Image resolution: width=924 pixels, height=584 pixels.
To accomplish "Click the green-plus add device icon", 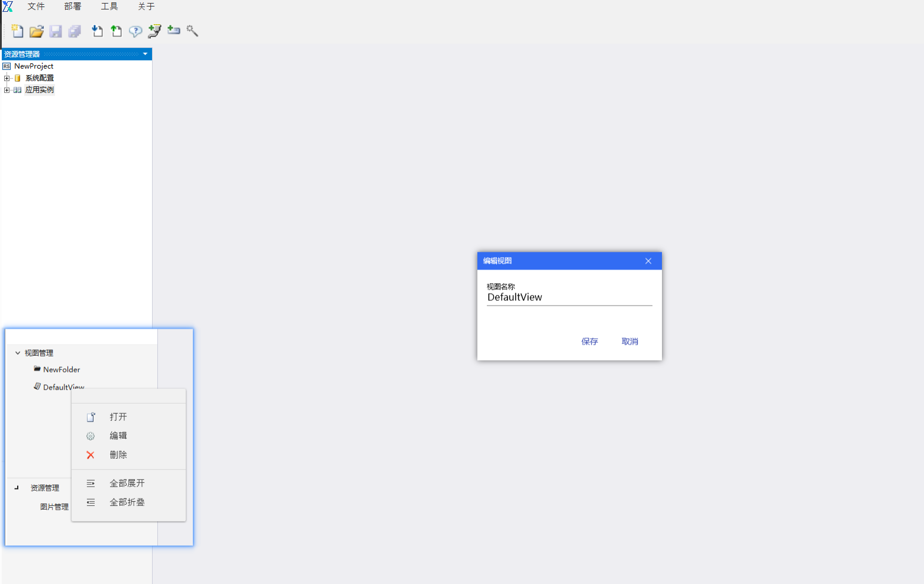I will pos(173,30).
